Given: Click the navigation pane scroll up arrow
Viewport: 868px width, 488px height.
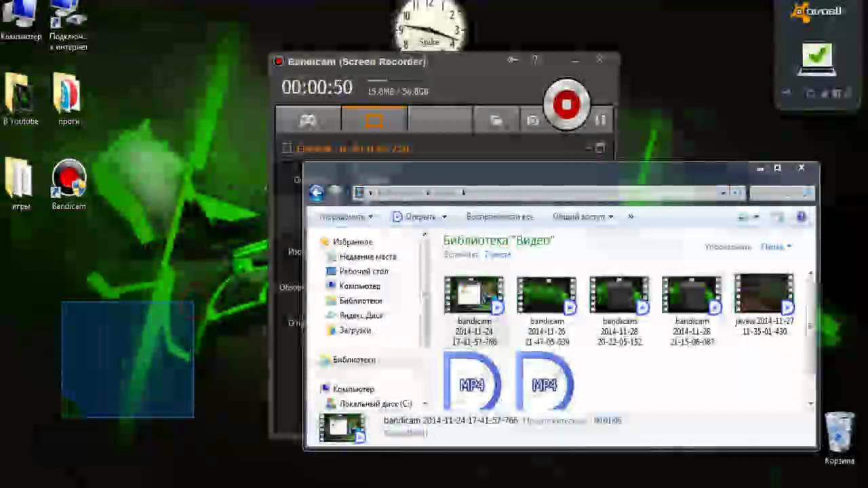Looking at the screenshot, I should 425,235.
